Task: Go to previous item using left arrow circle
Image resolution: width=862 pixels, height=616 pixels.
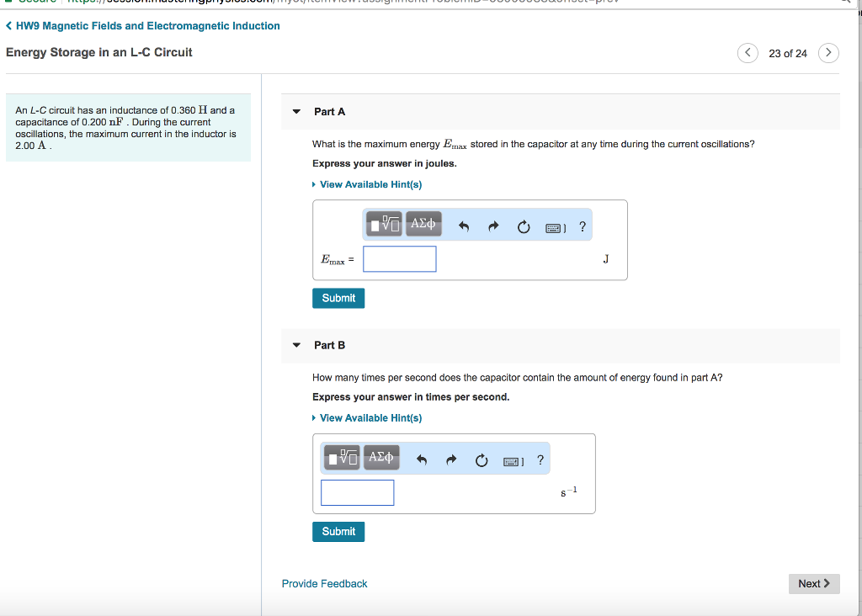Action: 748,53
